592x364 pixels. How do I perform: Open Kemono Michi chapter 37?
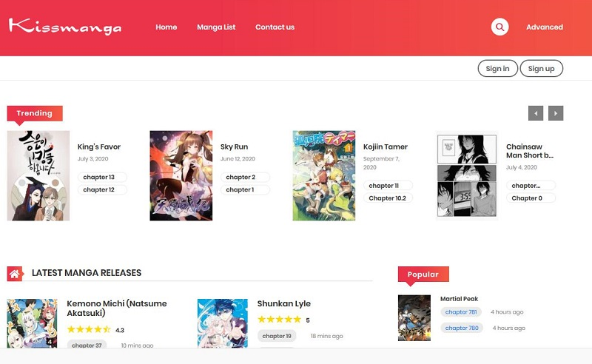87,345
